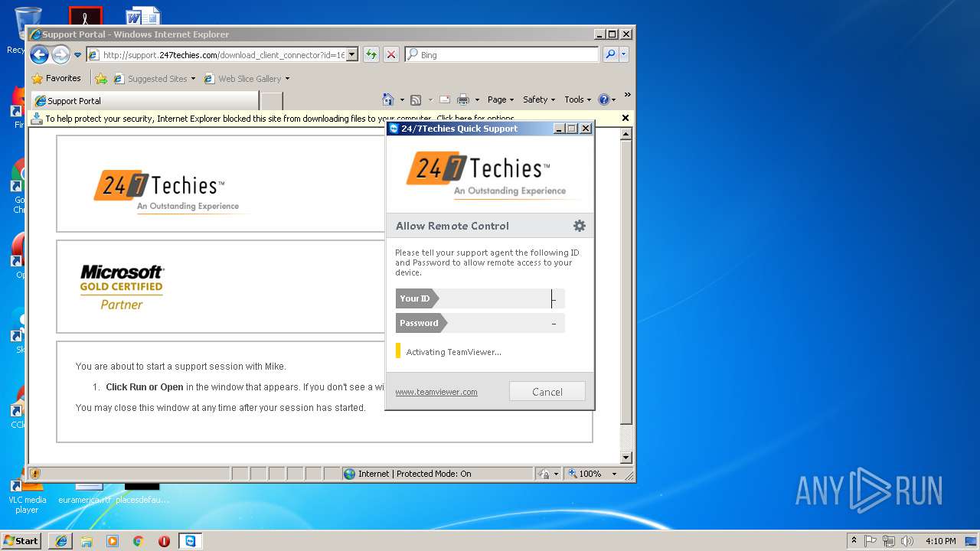Image resolution: width=980 pixels, height=551 pixels.
Task: Expand the address bar URL dropdown
Action: [x=352, y=54]
